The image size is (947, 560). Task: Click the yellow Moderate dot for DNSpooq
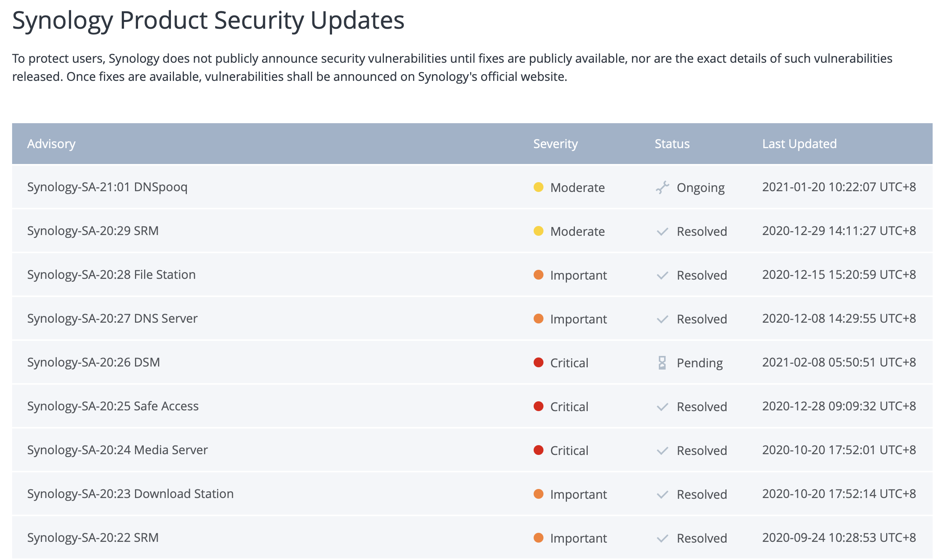point(538,187)
